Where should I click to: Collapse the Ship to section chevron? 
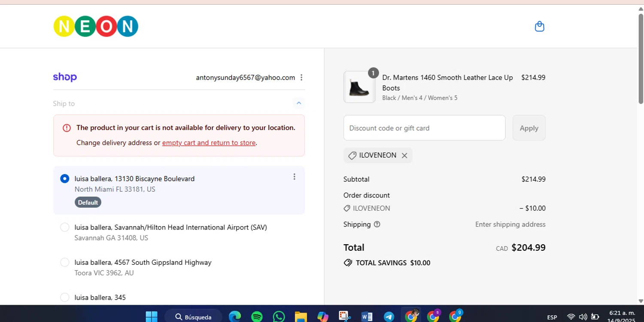tap(299, 103)
